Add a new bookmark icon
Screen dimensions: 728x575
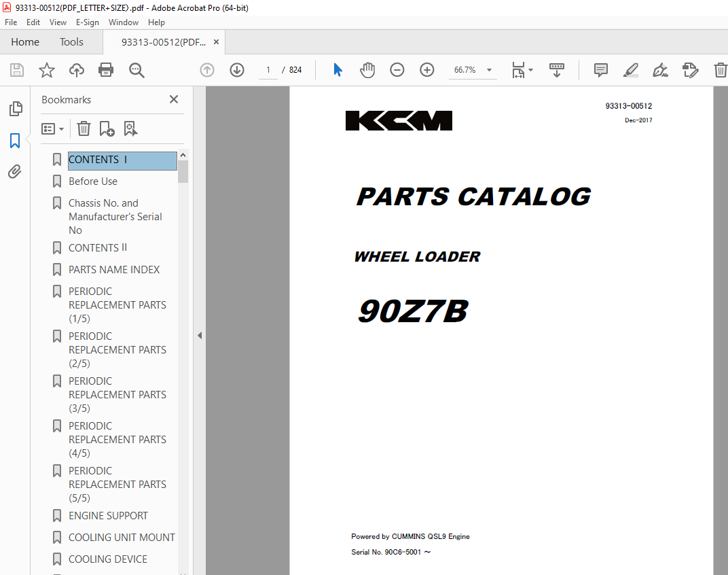point(107,128)
